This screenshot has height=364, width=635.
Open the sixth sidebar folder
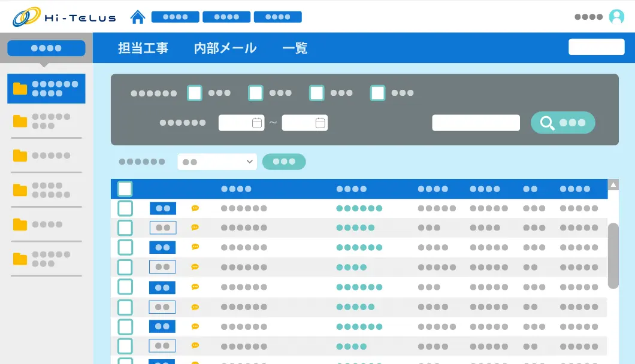pos(46,259)
